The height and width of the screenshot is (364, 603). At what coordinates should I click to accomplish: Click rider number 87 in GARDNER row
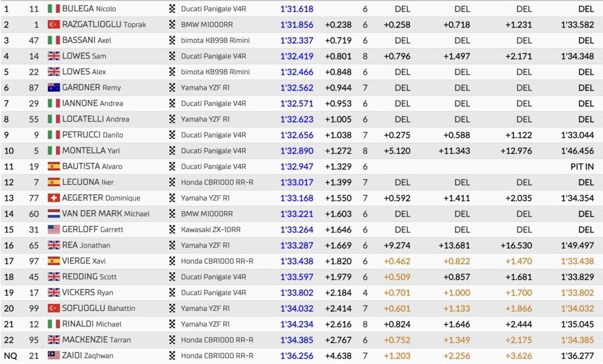pos(34,87)
